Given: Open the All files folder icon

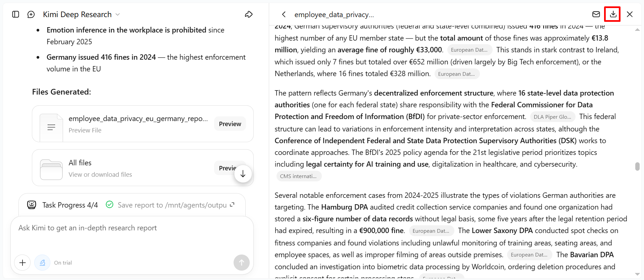Looking at the screenshot, I should tap(51, 170).
